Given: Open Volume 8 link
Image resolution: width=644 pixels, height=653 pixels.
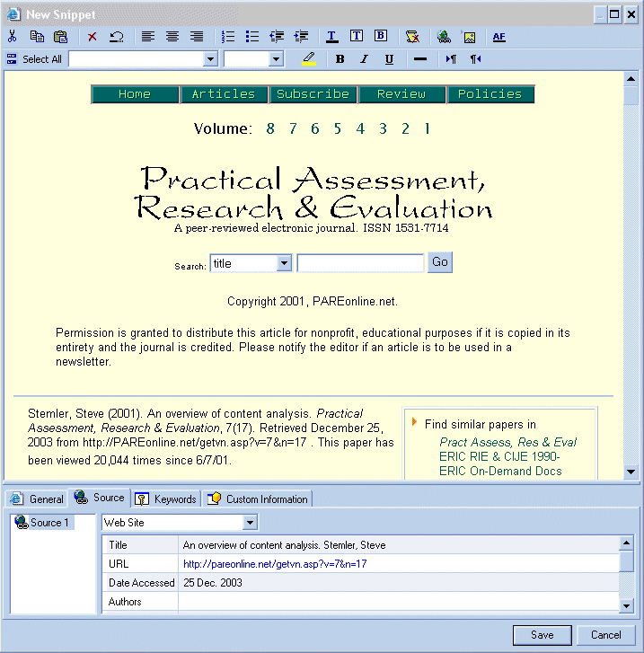Looking at the screenshot, I should pos(270,128).
